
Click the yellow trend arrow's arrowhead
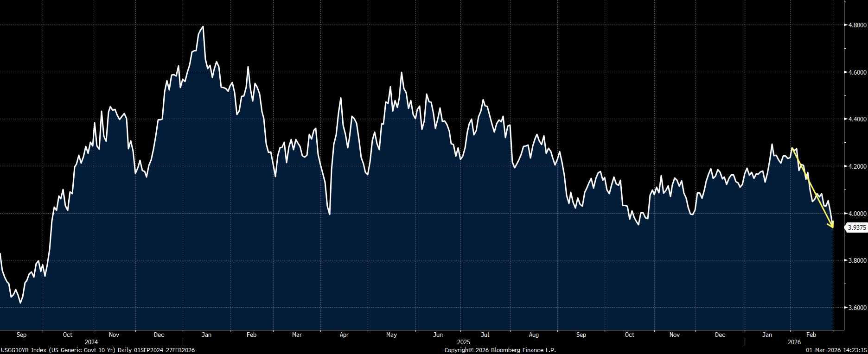coord(831,226)
